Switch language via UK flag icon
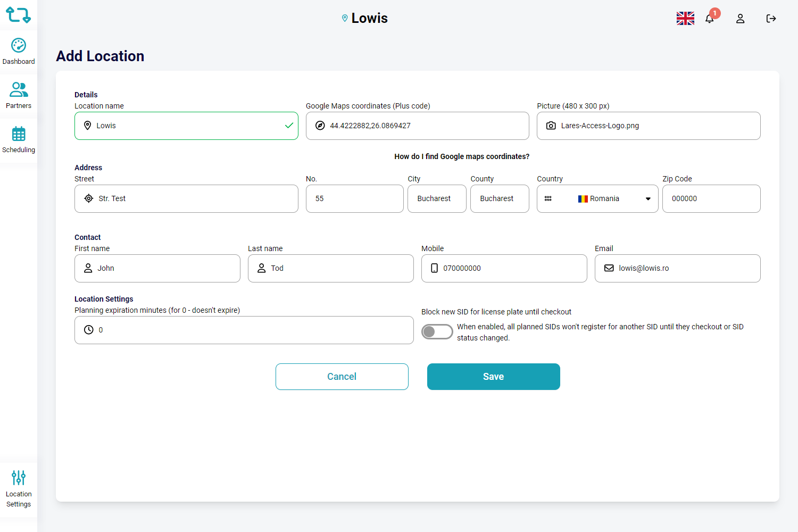798x532 pixels. (685, 19)
